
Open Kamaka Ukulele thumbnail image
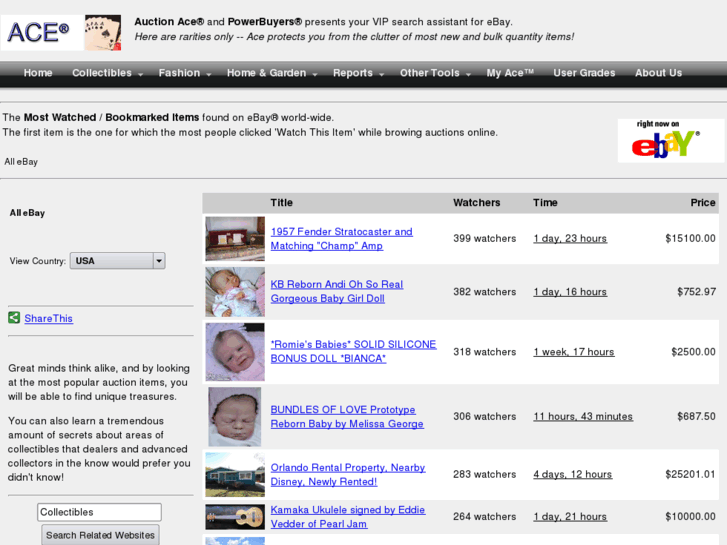[x=235, y=517]
